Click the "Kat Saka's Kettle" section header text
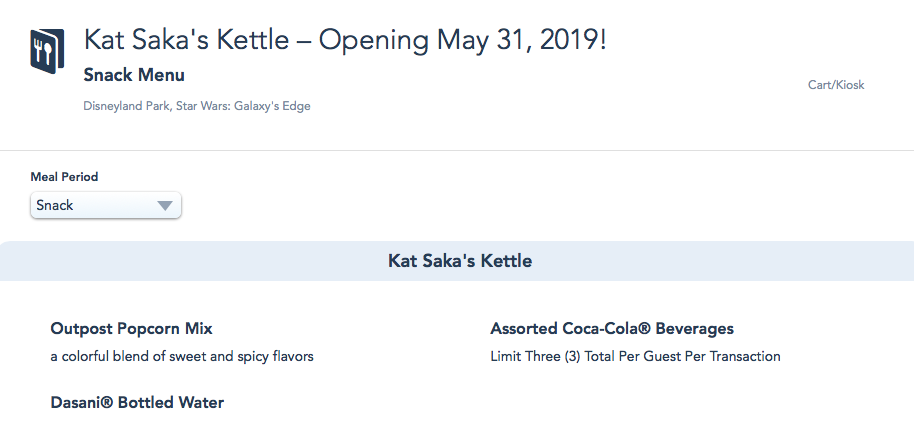Screen dimensions: 914x442 coord(459,261)
